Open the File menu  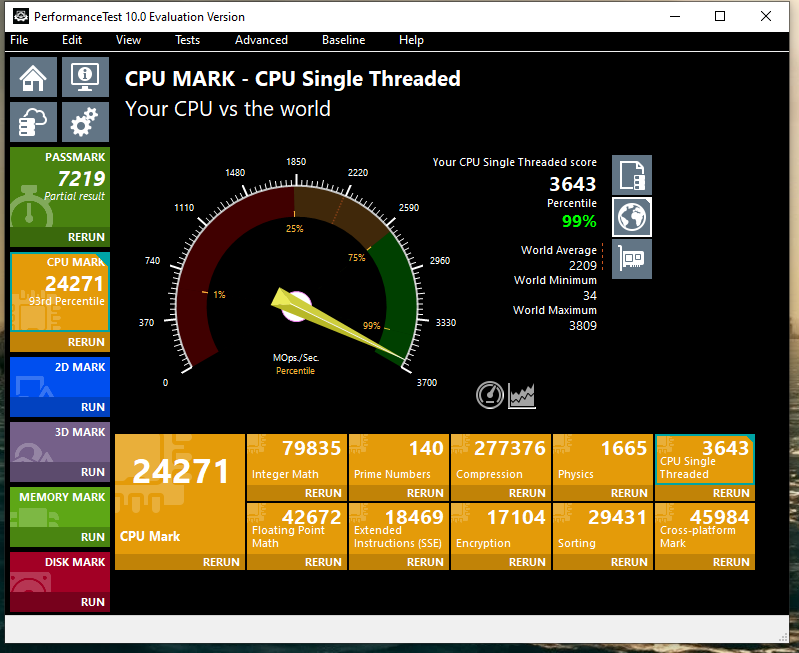click(x=19, y=40)
